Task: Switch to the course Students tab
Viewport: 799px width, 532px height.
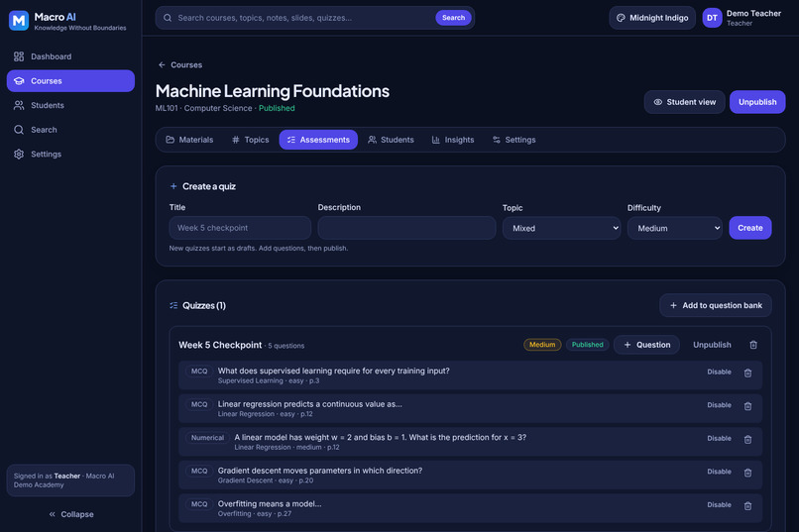Action: coord(391,140)
